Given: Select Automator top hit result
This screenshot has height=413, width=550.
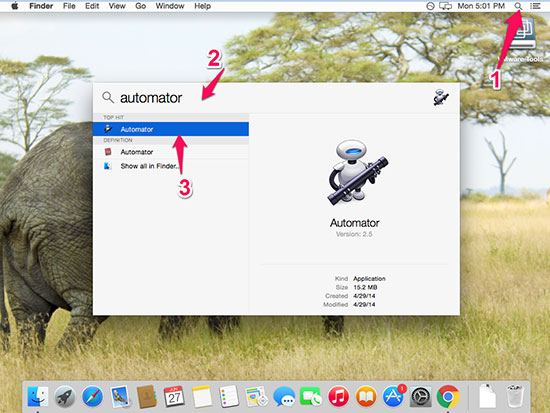Looking at the screenshot, I should [x=171, y=129].
